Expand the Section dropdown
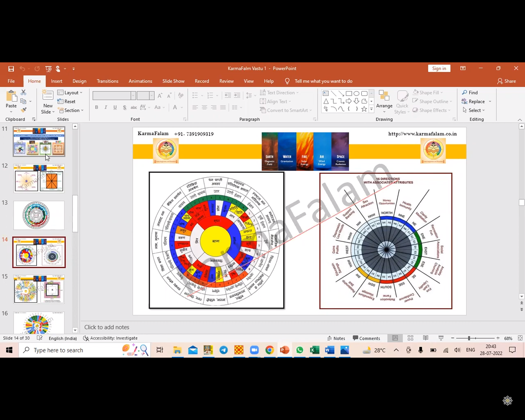 pyautogui.click(x=71, y=110)
